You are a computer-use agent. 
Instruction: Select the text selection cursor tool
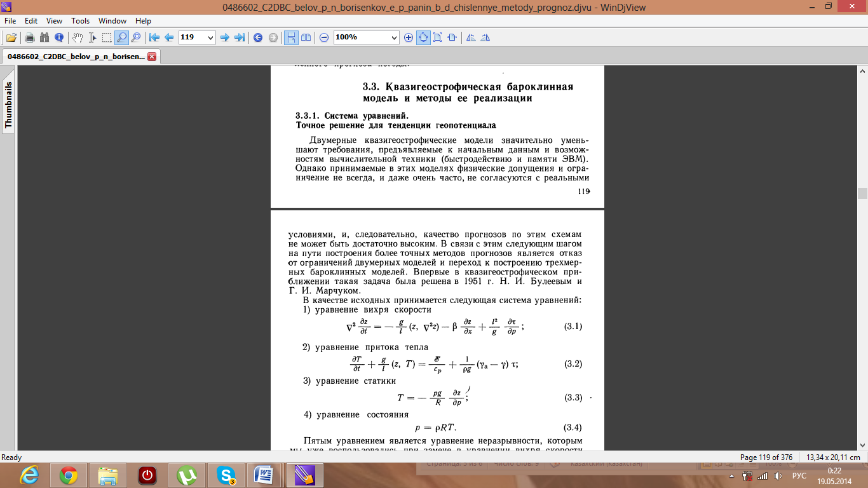[x=92, y=37]
